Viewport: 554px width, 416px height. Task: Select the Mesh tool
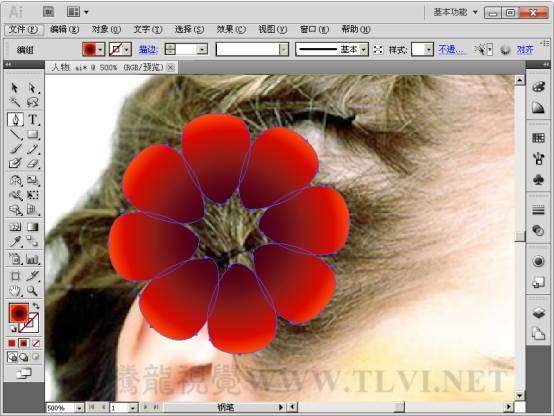pyautogui.click(x=15, y=227)
